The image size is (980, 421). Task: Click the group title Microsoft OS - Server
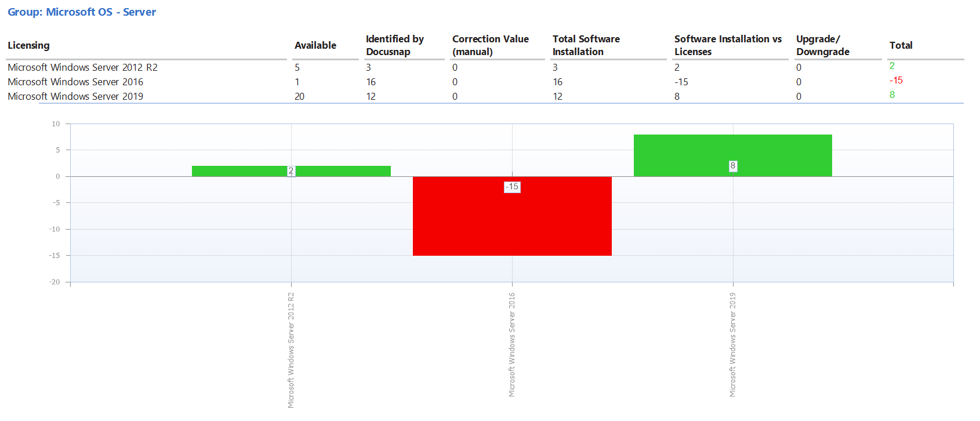82,12
